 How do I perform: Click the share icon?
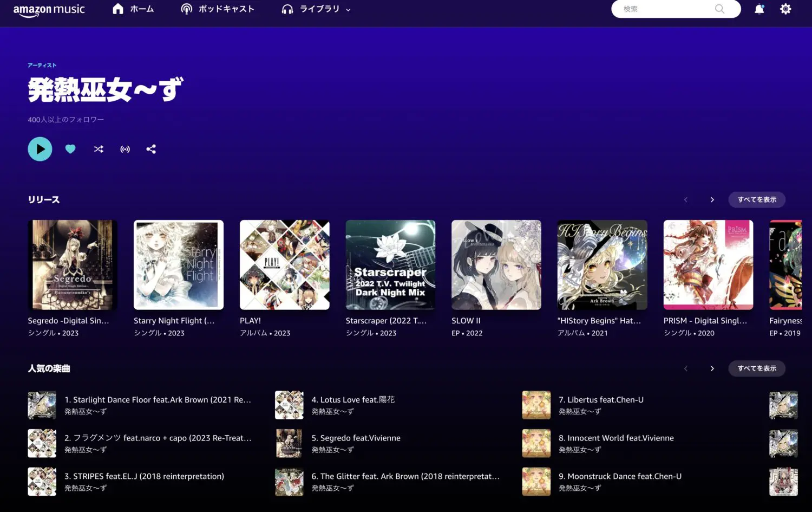tap(151, 149)
